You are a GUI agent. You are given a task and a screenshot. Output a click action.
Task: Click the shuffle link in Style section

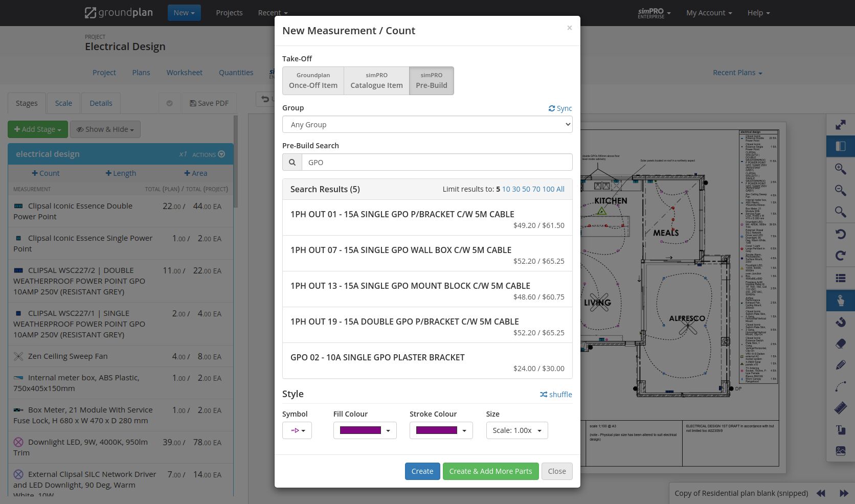pyautogui.click(x=556, y=394)
